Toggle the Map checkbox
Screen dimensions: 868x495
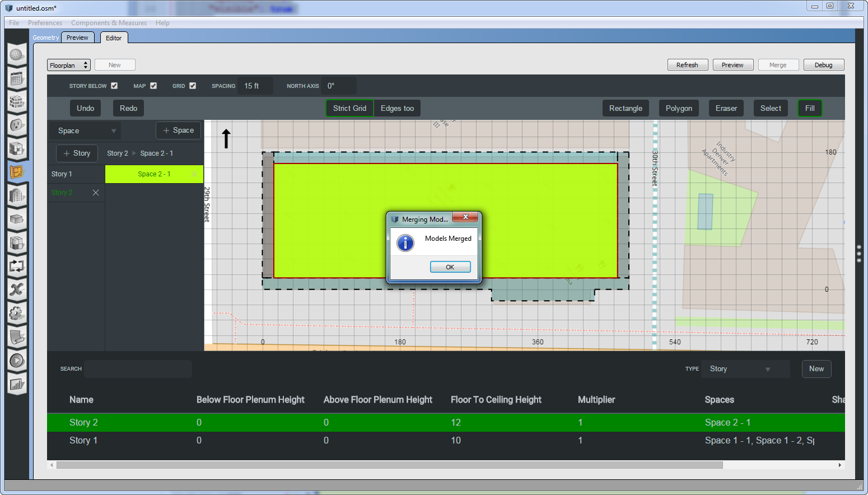point(153,86)
